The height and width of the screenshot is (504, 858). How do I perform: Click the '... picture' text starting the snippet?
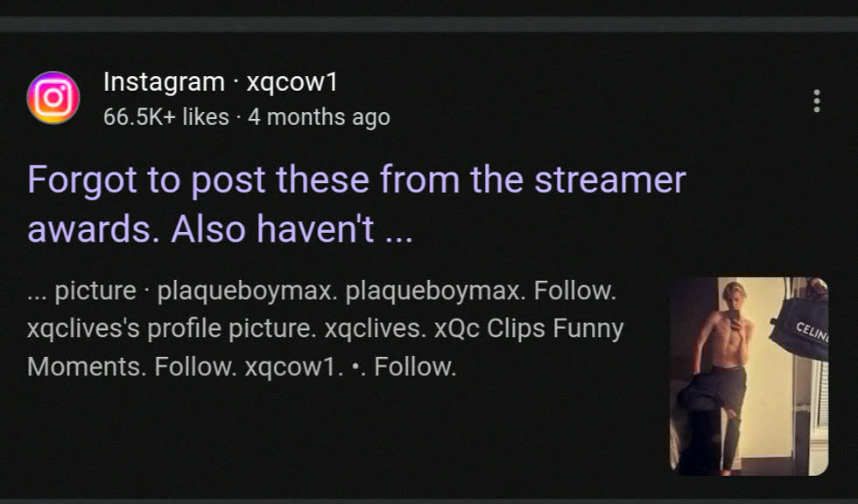pos(81,290)
